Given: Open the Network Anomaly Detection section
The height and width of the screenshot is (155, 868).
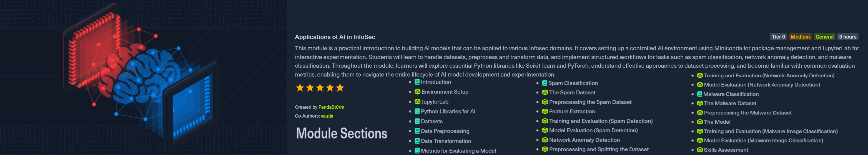Looking at the screenshot, I should point(584,140).
